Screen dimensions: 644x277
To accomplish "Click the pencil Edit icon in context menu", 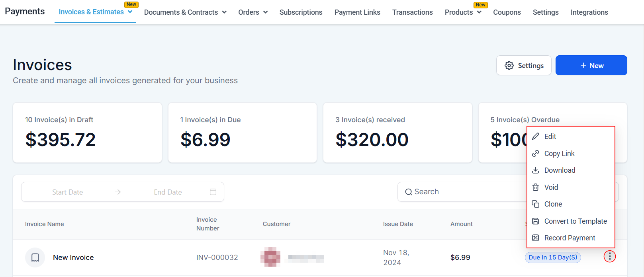I will 536,137.
